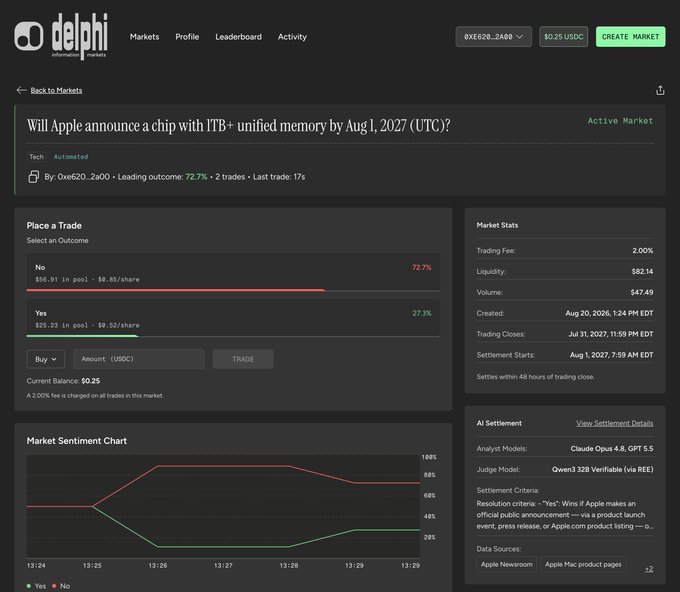Click the Yes outcome green progress bar
680x592 pixels.
[x=82, y=336]
